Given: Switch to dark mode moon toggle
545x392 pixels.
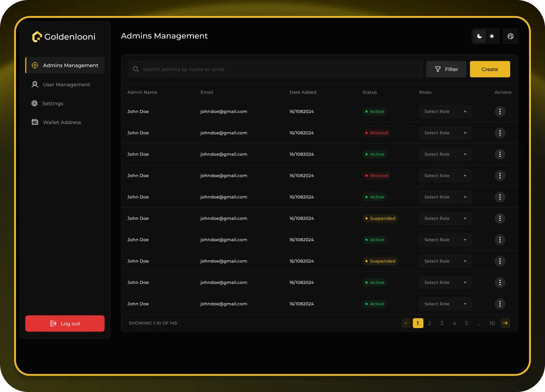Looking at the screenshot, I should [x=479, y=36].
